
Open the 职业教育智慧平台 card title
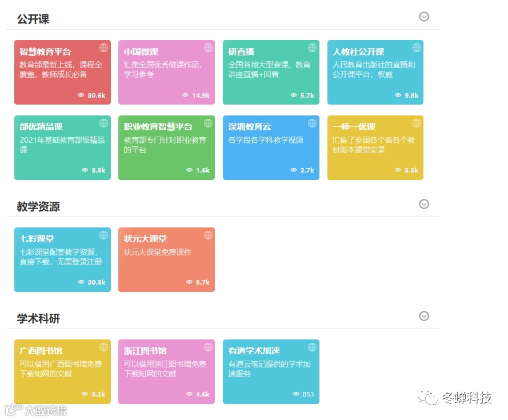pos(158,126)
